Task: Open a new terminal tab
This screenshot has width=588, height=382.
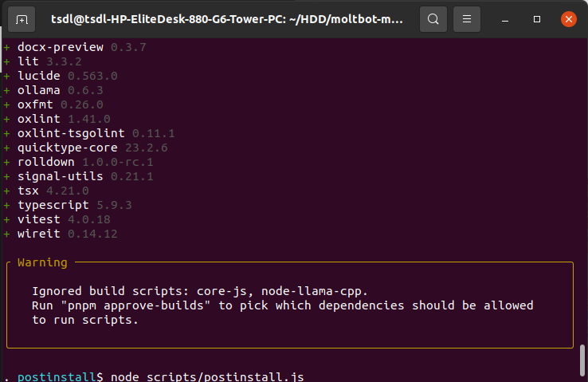Action: point(22,19)
